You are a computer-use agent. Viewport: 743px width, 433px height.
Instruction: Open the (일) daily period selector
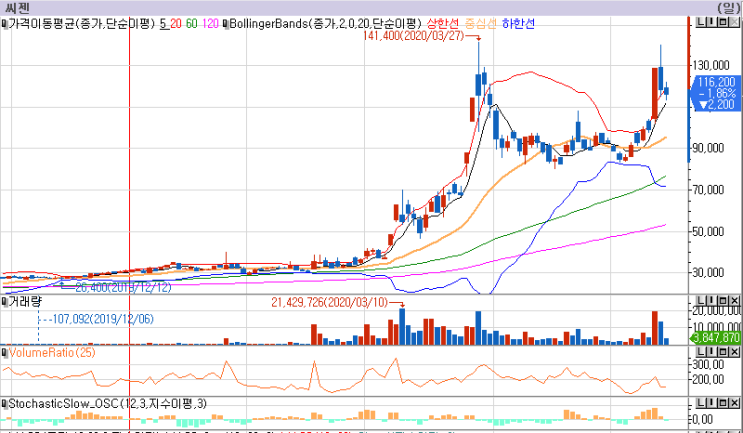tap(729, 8)
